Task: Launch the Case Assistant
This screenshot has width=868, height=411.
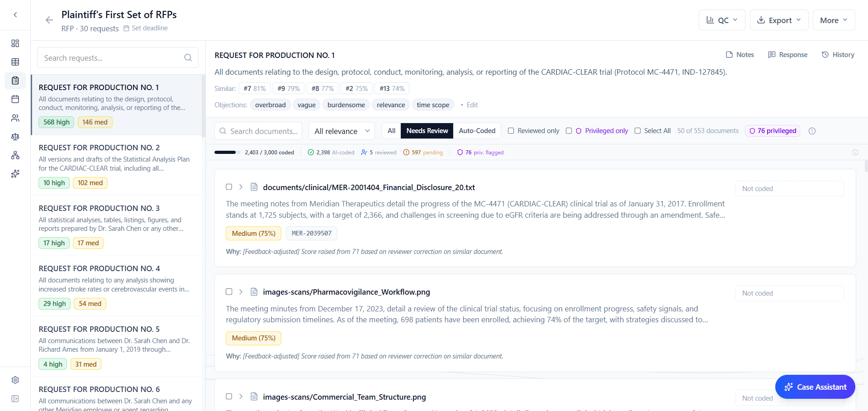Action: [x=815, y=387]
